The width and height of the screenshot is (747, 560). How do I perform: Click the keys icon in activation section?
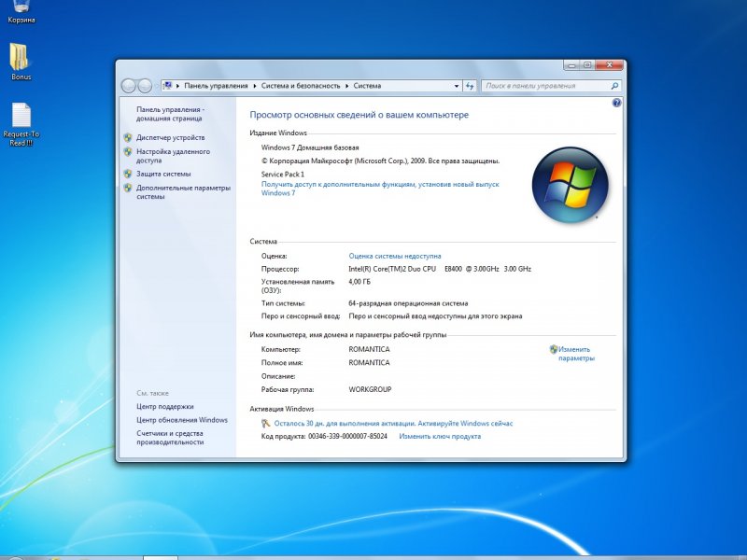(x=266, y=424)
